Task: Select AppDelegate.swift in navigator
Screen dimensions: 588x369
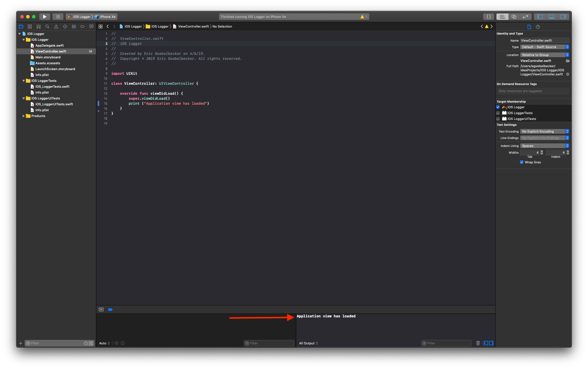Action: click(49, 45)
